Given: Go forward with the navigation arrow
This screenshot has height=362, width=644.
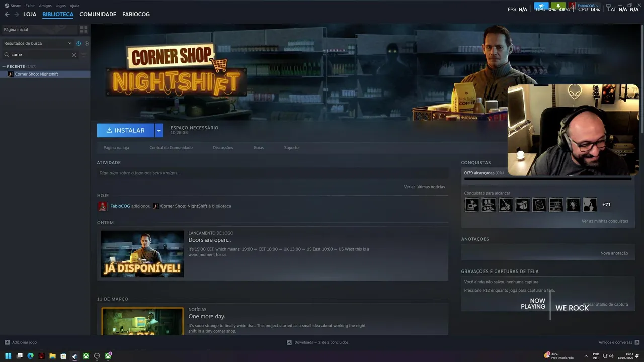Looking at the screenshot, I should click(16, 14).
